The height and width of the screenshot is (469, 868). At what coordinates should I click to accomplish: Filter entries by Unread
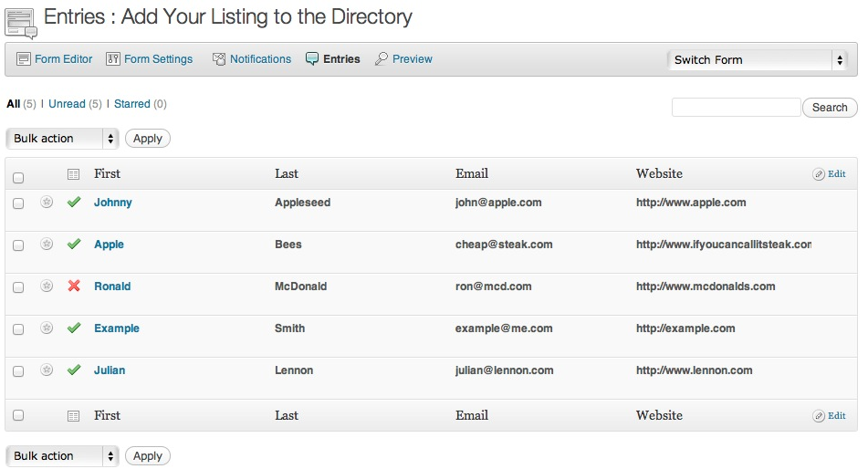click(x=67, y=104)
